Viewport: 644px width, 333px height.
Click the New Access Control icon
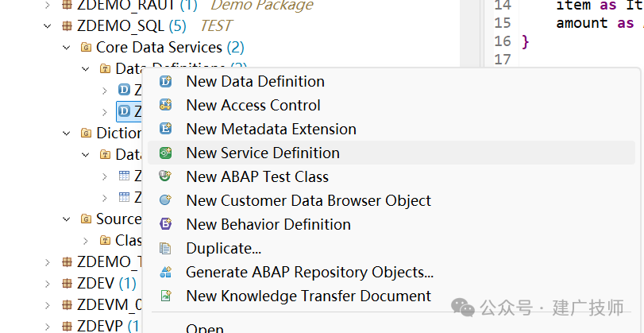coord(165,105)
